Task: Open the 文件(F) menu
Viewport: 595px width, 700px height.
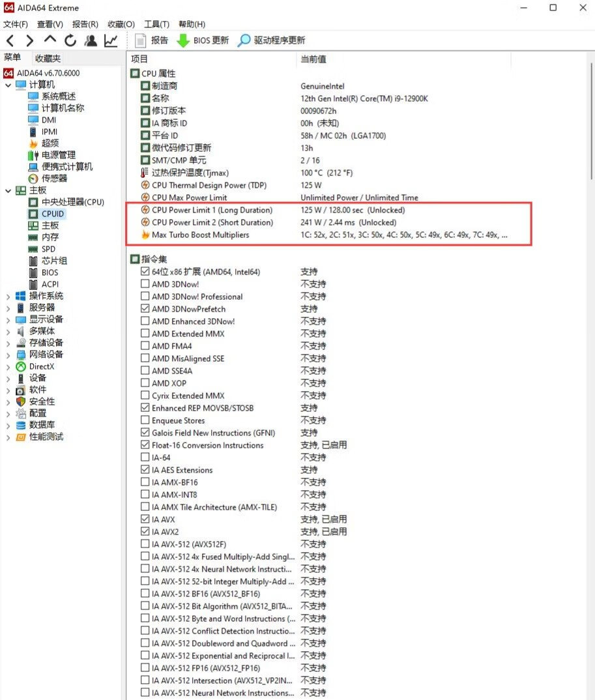Action: 16,24
